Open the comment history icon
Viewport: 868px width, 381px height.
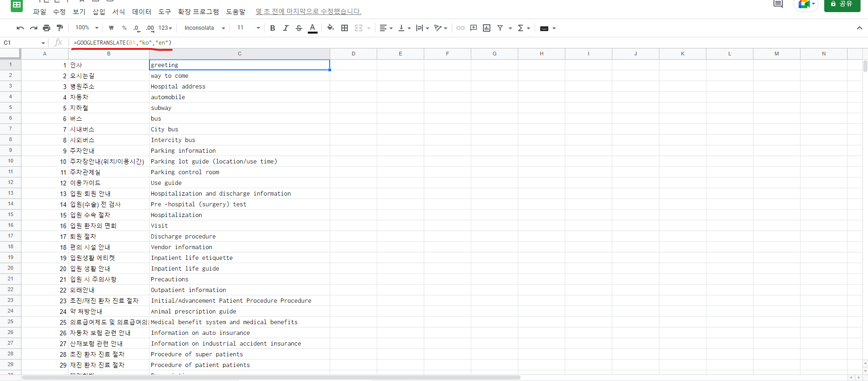pyautogui.click(x=778, y=4)
